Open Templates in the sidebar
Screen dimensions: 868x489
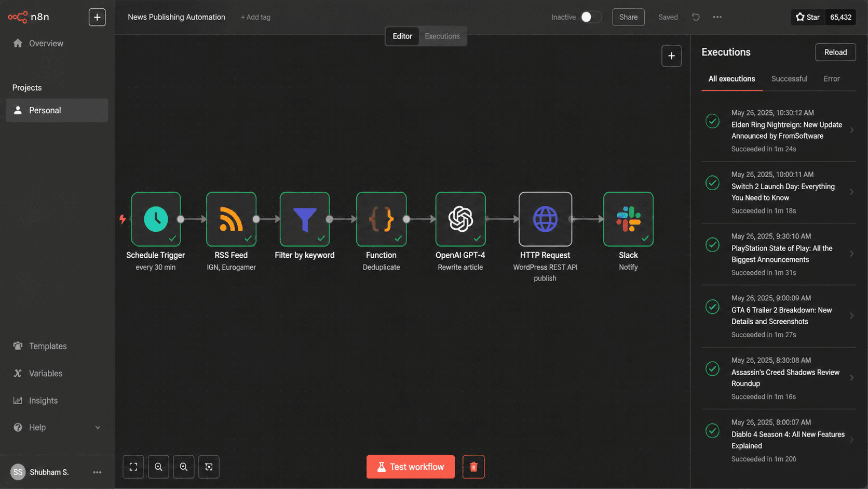pyautogui.click(x=48, y=346)
